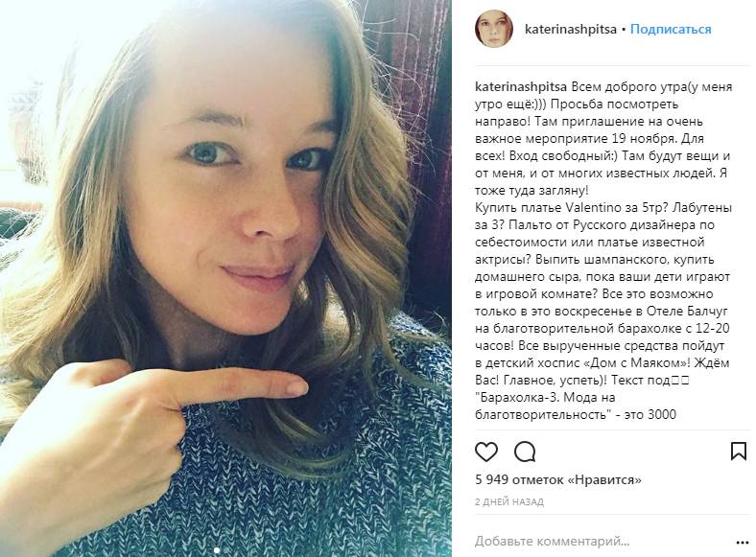Save the post with the bookmark icon
This screenshot has width=756, height=557.
click(738, 452)
